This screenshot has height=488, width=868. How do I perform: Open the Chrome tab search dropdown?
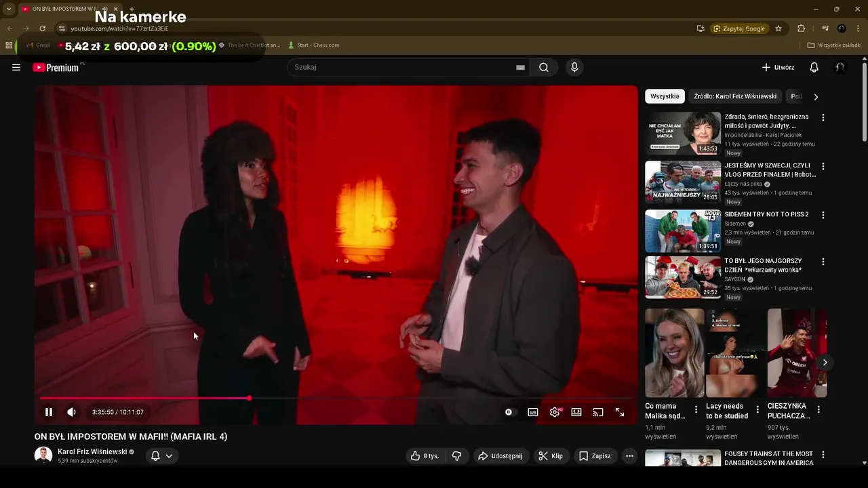(x=9, y=9)
